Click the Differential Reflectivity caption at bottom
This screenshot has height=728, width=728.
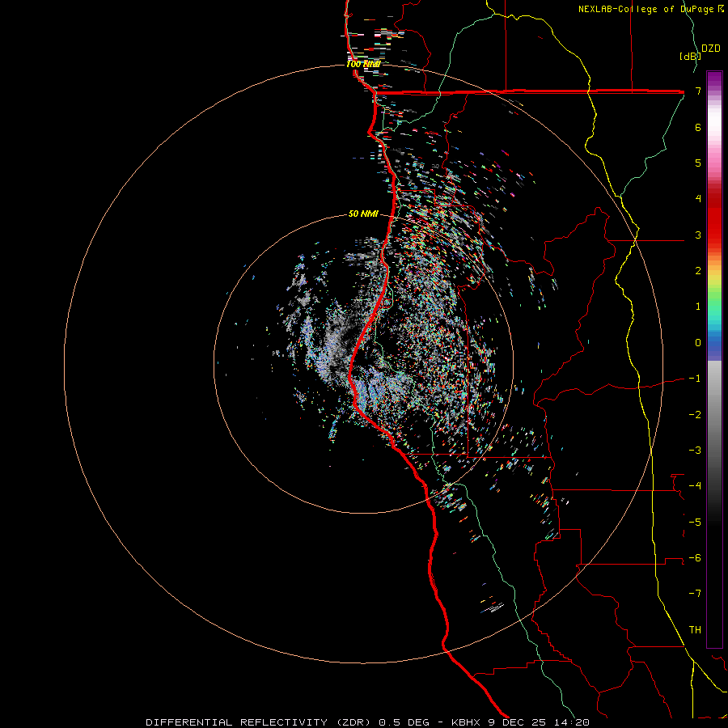(368, 722)
